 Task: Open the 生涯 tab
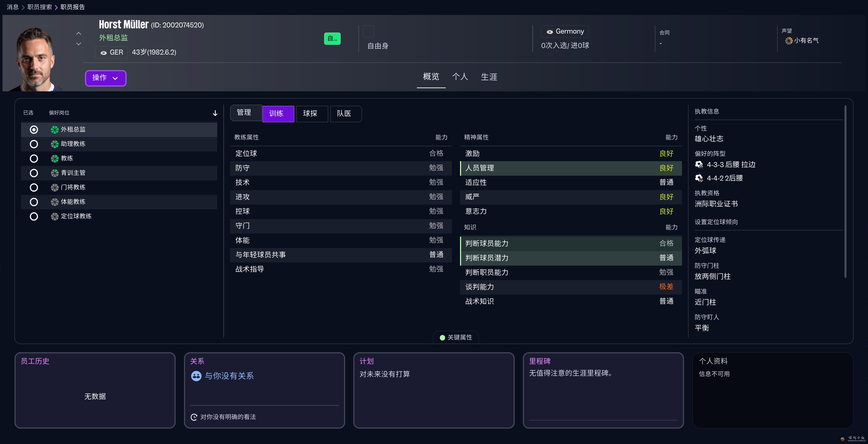point(488,77)
